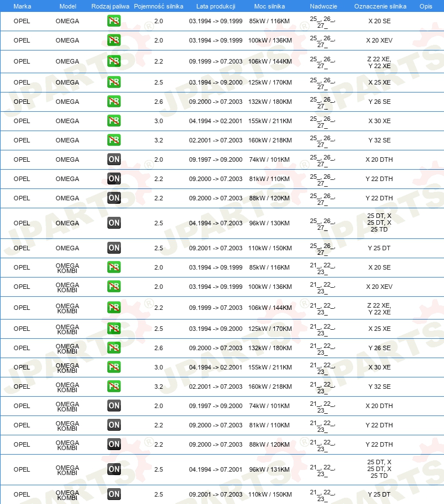Click petrol icon for OMEGA 2.5 X 25 XE 25_ row
444x504 pixels.
pyautogui.click(x=114, y=82)
